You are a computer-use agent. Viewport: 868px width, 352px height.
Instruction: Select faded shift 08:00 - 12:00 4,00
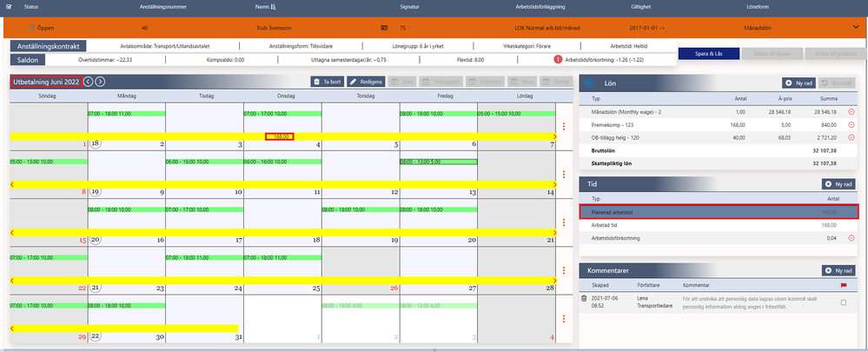(439, 305)
